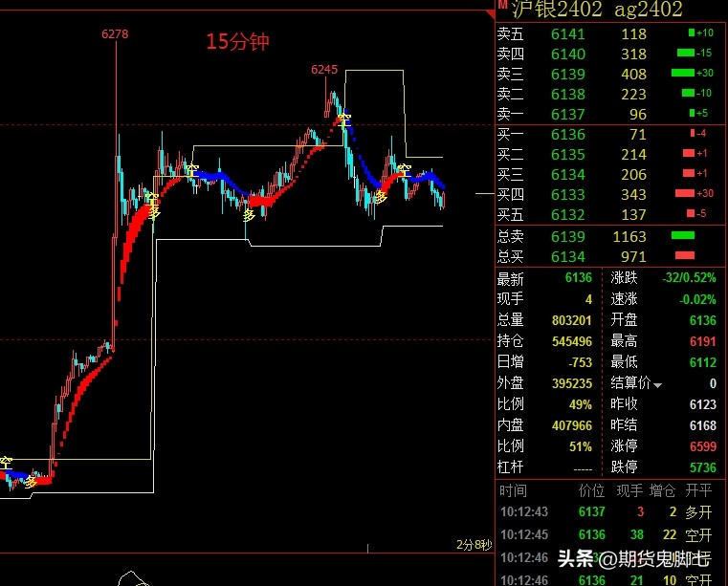The image size is (728, 586).
Task: Select the 买三 volume 206
Action: point(633,174)
